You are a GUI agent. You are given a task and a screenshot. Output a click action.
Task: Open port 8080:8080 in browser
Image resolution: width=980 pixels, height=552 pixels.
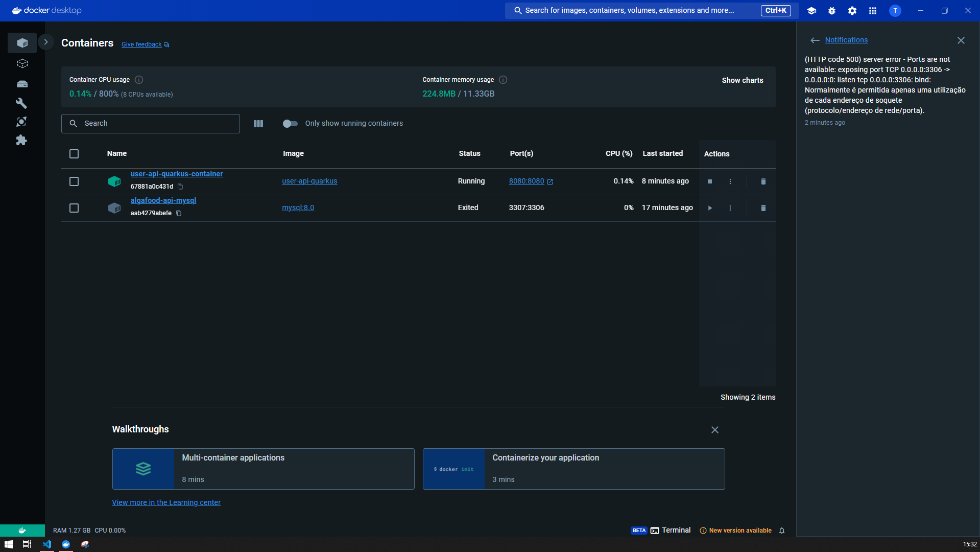click(531, 181)
